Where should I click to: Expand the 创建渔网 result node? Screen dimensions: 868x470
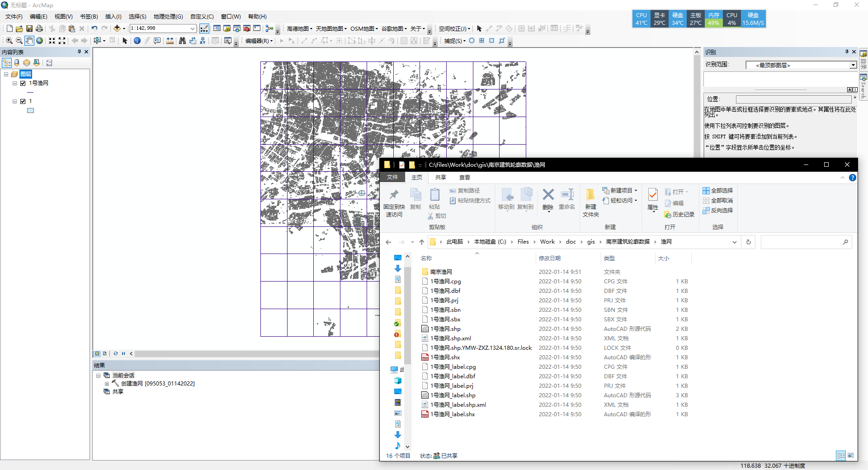107,384
